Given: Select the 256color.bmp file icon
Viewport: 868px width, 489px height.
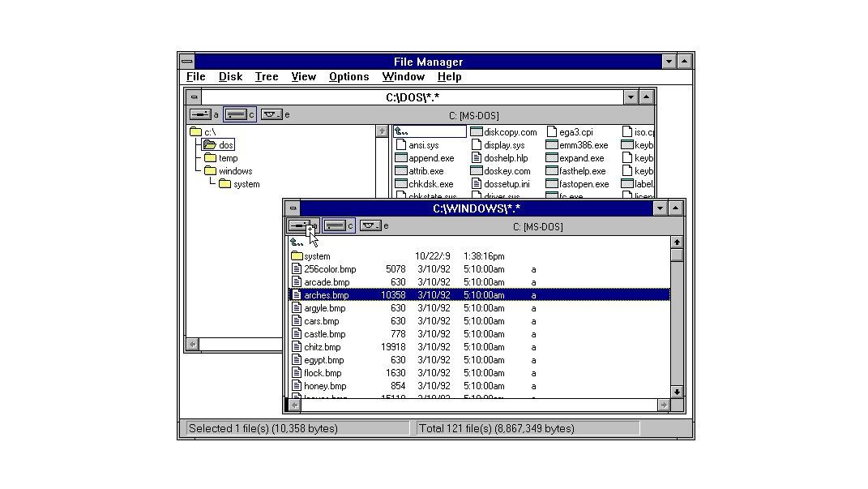Looking at the screenshot, I should pyautogui.click(x=297, y=269).
